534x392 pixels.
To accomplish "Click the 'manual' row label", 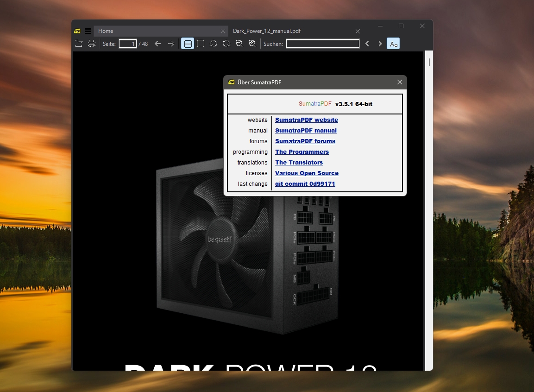I will (x=258, y=131).
